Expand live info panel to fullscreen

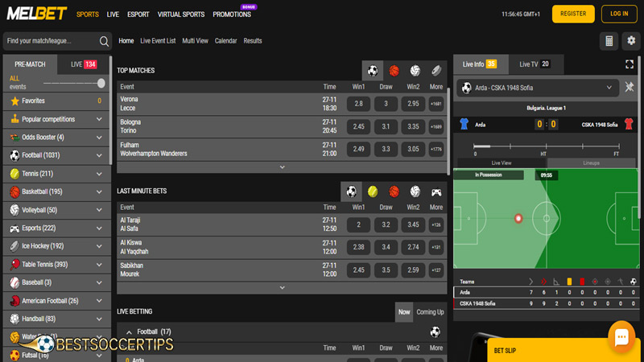pos(630,64)
